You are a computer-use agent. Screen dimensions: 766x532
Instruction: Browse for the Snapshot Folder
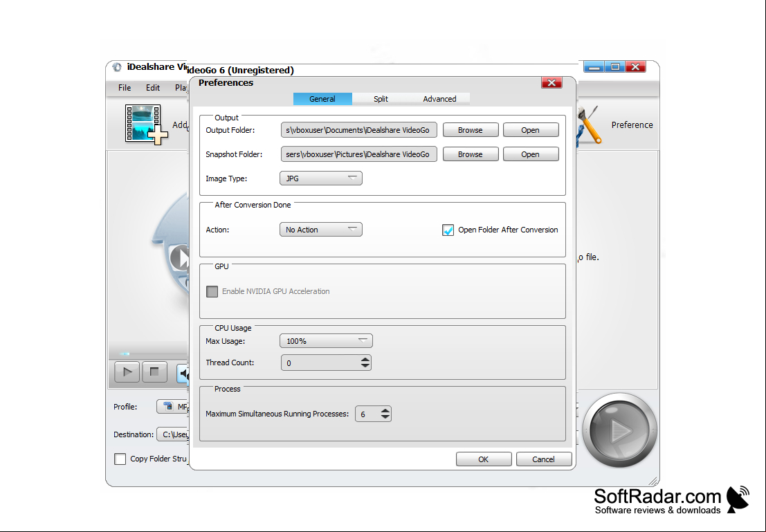click(x=471, y=154)
